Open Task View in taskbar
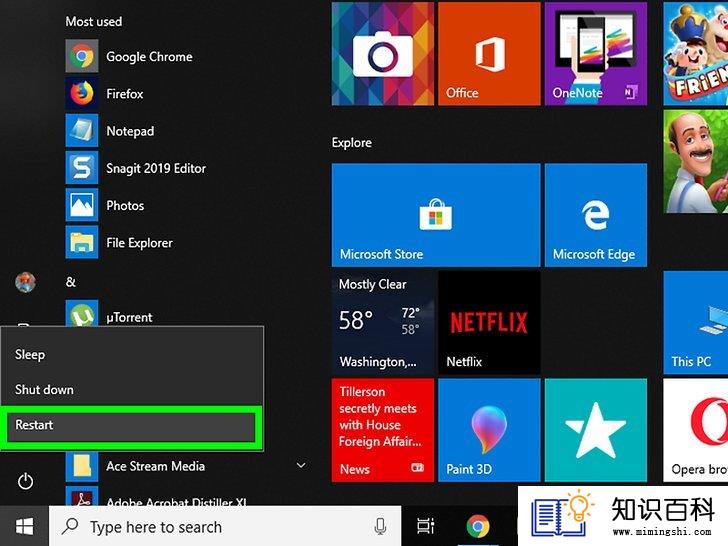The width and height of the screenshot is (728, 546). point(425,526)
